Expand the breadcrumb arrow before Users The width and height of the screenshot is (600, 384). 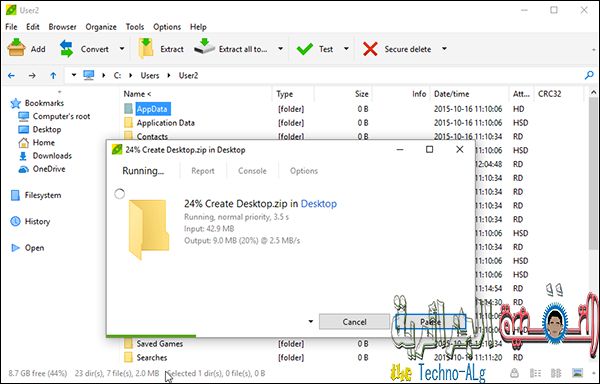coord(130,75)
